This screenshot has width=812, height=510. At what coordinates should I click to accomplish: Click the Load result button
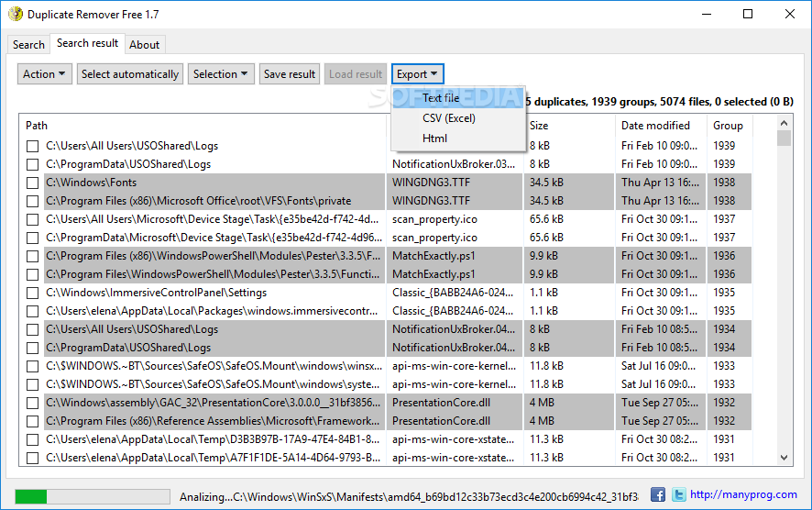click(356, 74)
